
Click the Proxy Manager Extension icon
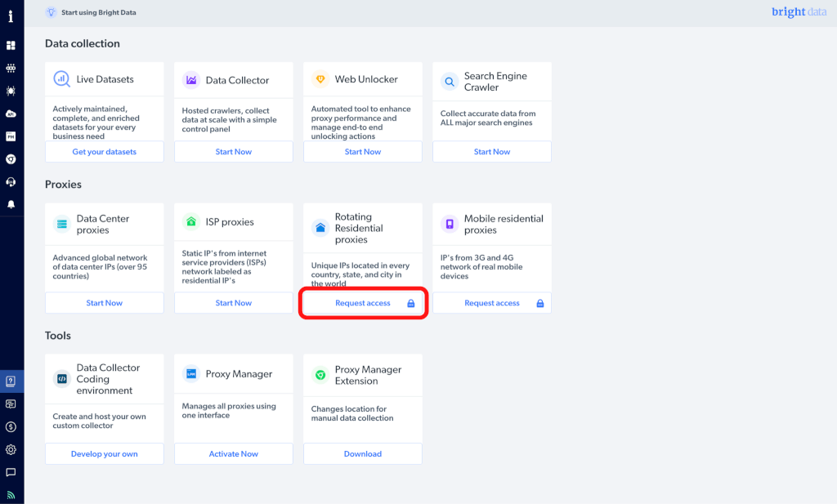320,375
